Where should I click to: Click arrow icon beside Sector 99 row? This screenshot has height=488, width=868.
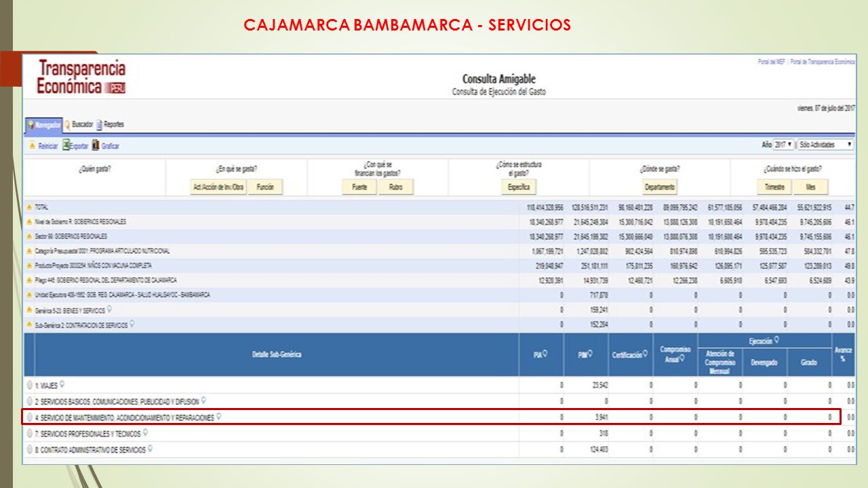click(29, 237)
